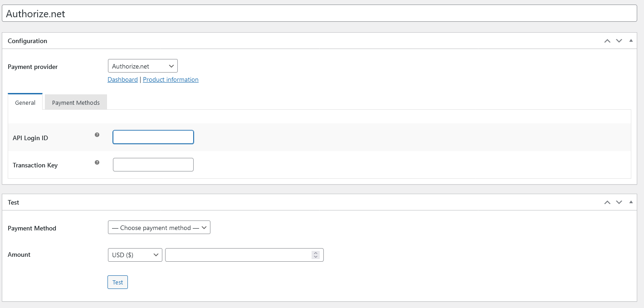Click the Payment Method label
This screenshot has width=644, height=308.
(x=32, y=228)
